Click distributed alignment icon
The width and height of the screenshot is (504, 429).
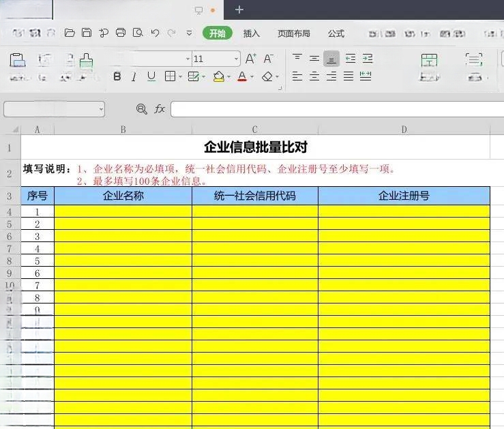point(366,76)
